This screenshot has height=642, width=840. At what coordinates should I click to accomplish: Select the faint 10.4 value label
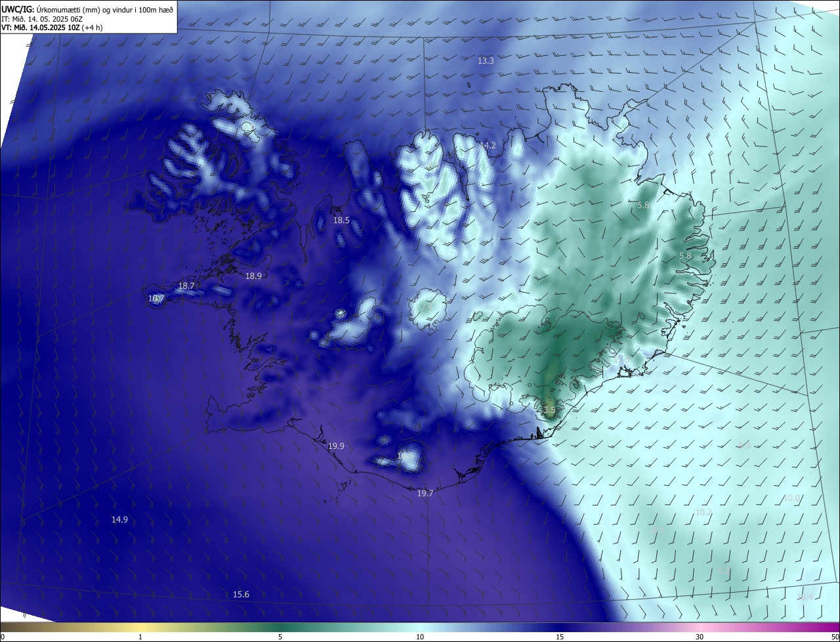[x=805, y=597]
